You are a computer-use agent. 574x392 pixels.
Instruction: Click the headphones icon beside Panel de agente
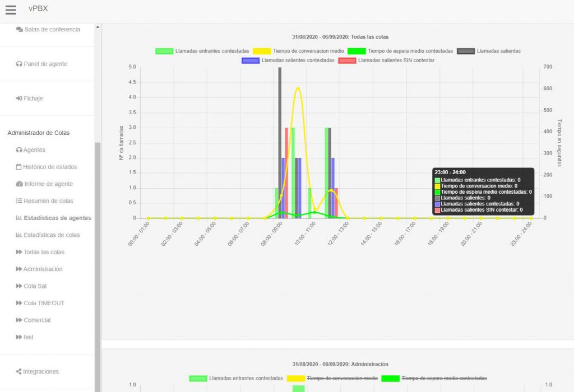(x=19, y=64)
